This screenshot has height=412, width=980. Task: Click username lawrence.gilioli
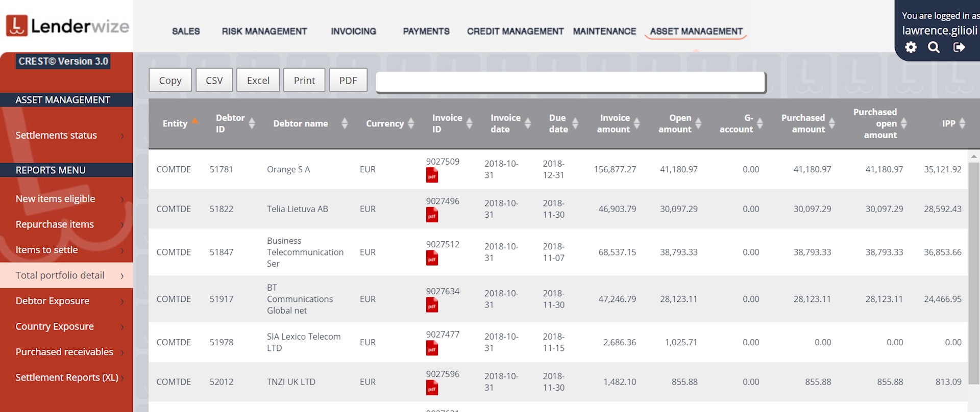pos(940,31)
